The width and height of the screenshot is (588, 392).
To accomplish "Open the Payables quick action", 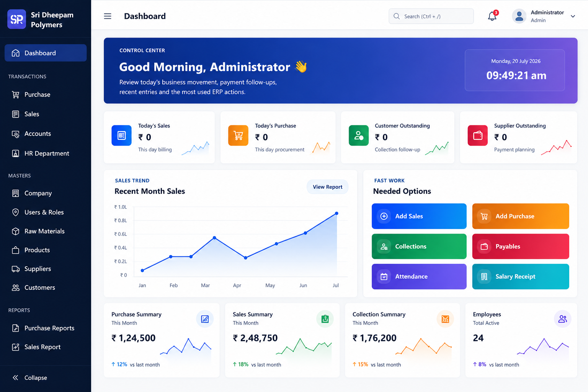I will coord(521,247).
